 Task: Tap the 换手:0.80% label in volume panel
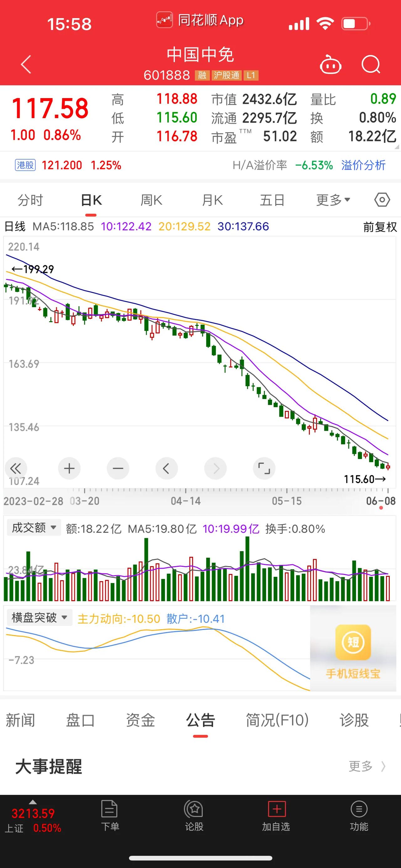point(295,529)
